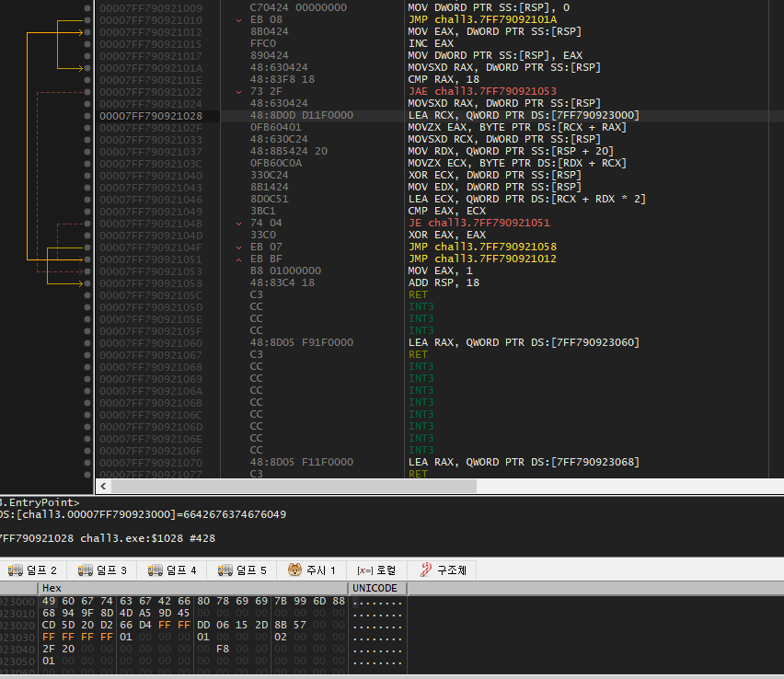
Task: Switch to the 덤프 4 tab
Action: [171, 570]
